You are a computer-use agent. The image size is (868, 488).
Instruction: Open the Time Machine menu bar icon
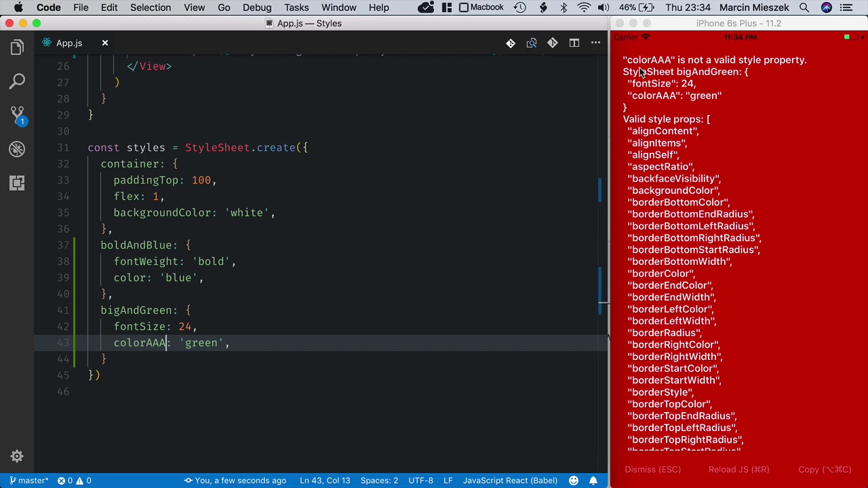tap(520, 7)
